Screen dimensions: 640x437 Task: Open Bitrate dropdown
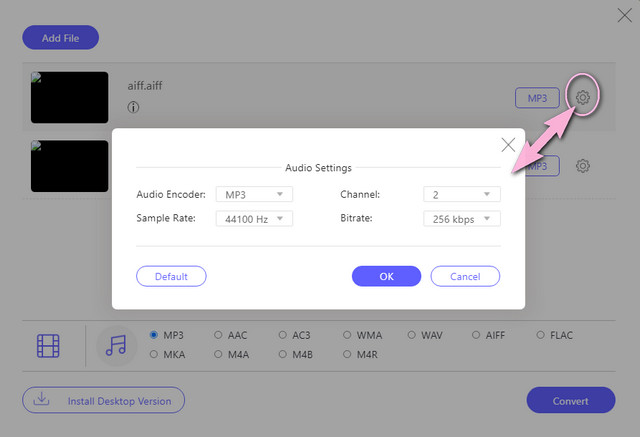(x=462, y=219)
